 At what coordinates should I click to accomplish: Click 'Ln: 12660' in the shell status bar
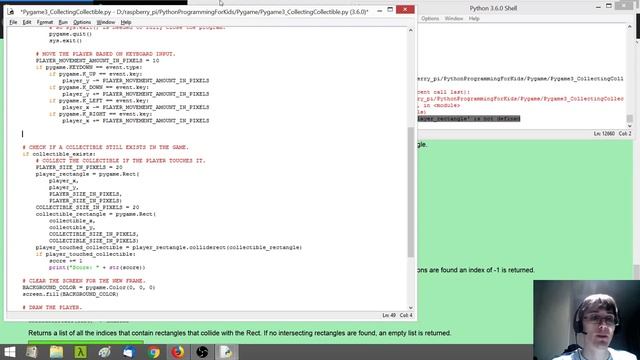click(604, 133)
